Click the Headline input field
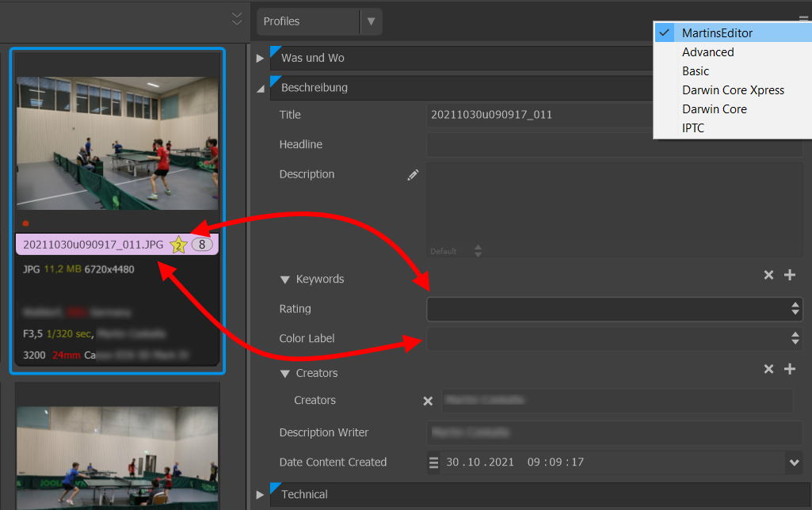The image size is (812, 510). pyautogui.click(x=614, y=145)
